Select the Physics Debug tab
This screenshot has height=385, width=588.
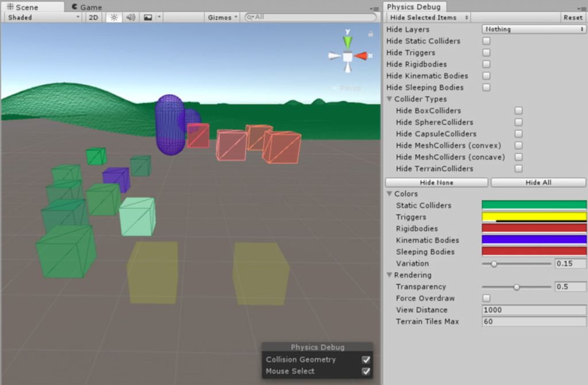414,6
